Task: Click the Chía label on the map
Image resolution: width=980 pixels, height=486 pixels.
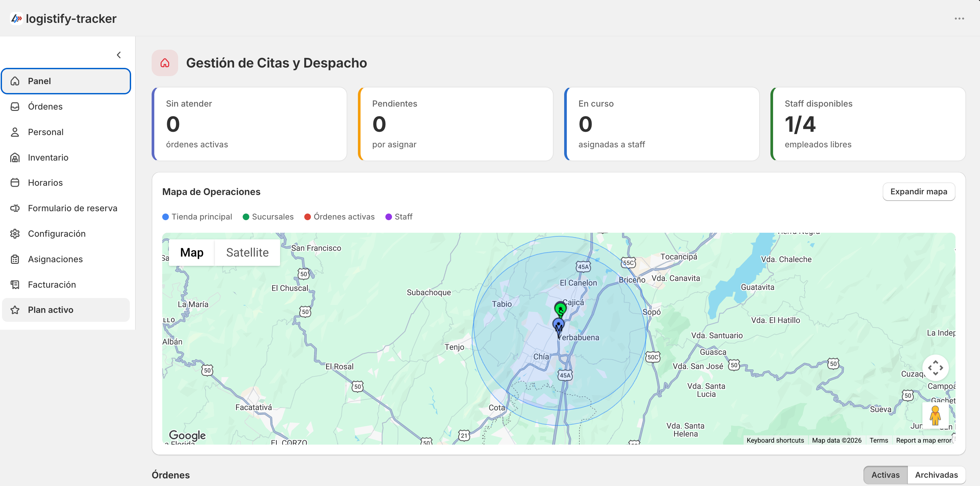Action: tap(541, 357)
